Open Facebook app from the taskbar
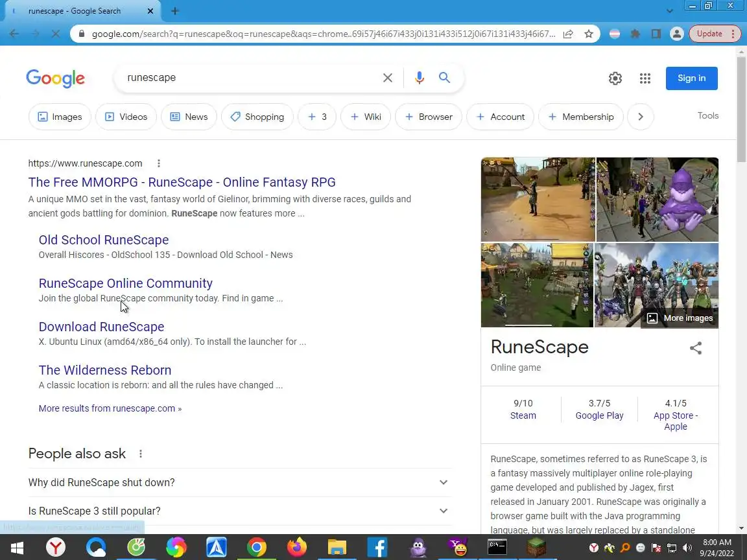Viewport: 747px width, 560px height. click(x=377, y=548)
